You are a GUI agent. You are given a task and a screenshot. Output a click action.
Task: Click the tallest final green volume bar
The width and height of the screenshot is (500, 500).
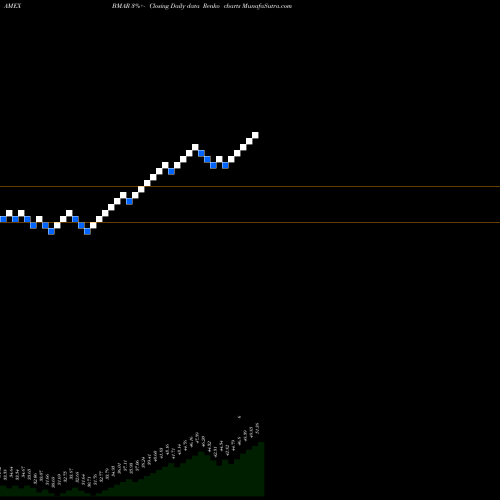pos(261,469)
